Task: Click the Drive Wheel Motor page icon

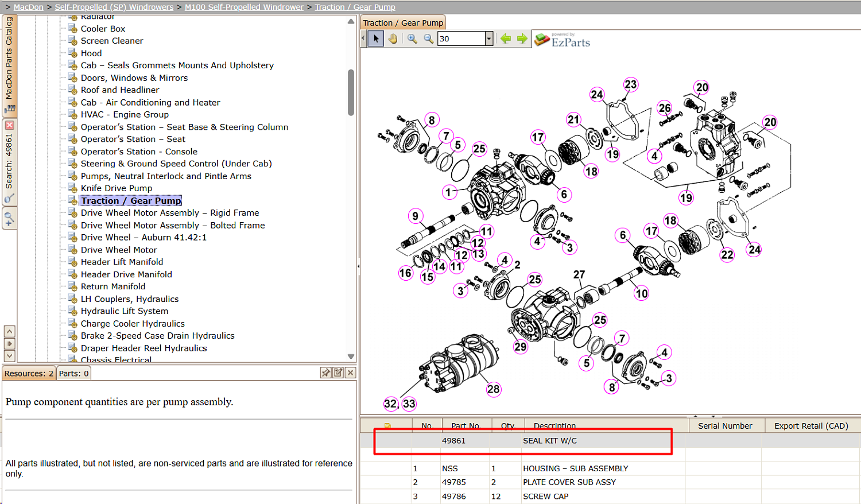Action: tap(73, 250)
